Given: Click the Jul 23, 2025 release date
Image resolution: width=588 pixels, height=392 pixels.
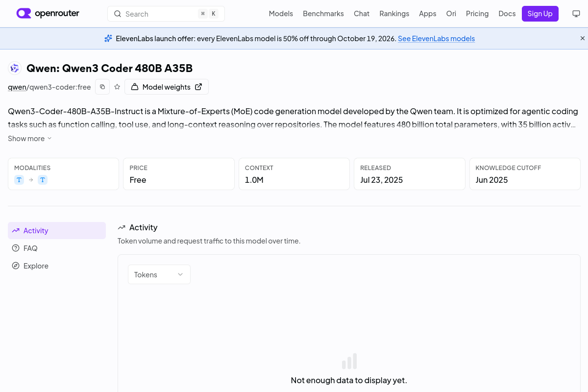Looking at the screenshot, I should [x=381, y=180].
